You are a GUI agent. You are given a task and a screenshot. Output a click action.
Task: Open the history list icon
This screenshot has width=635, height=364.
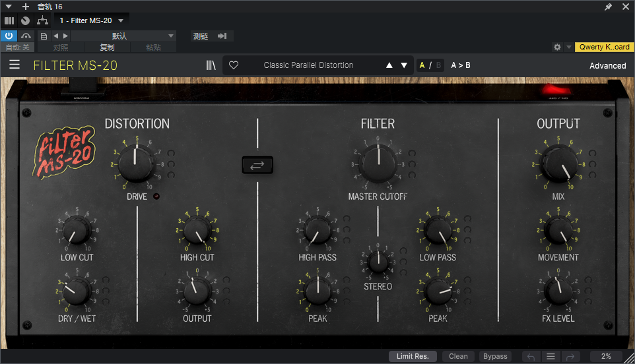click(x=551, y=356)
